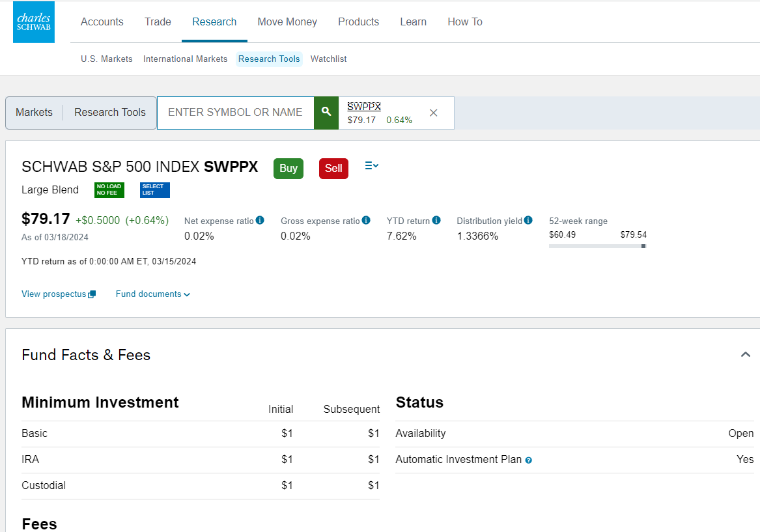Collapse the Fund Facts & Fees section
Viewport: 760px width, 532px height.
pyautogui.click(x=746, y=355)
